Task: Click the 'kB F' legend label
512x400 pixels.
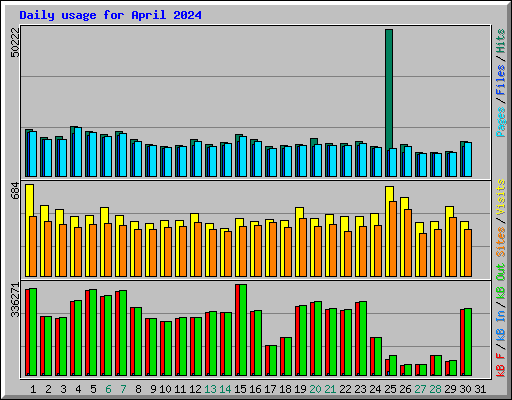Action: (x=501, y=365)
